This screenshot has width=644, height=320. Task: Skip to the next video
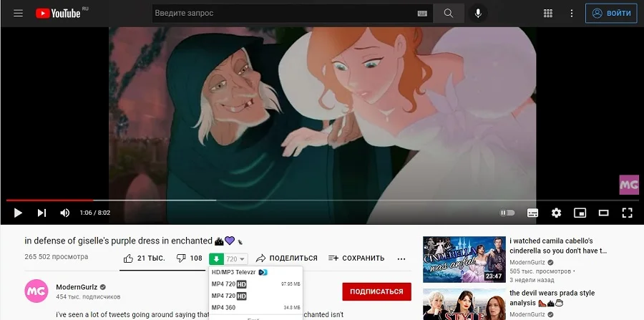(x=42, y=213)
